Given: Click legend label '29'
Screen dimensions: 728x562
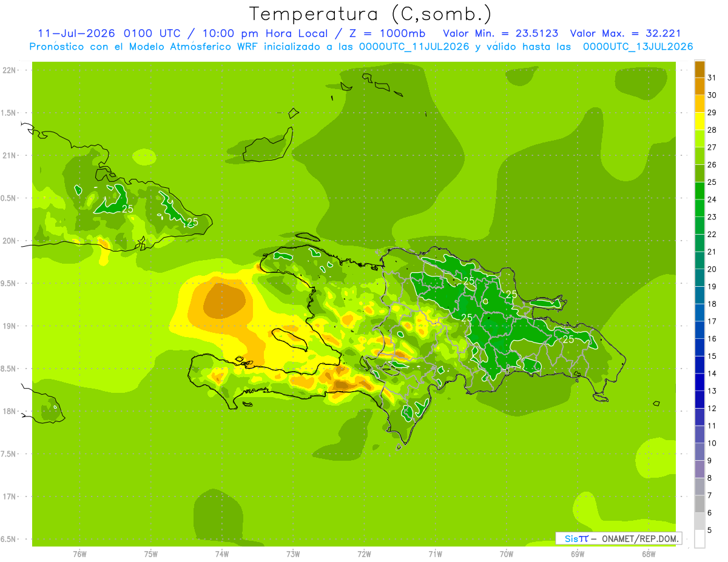Looking at the screenshot, I should click(x=712, y=113).
